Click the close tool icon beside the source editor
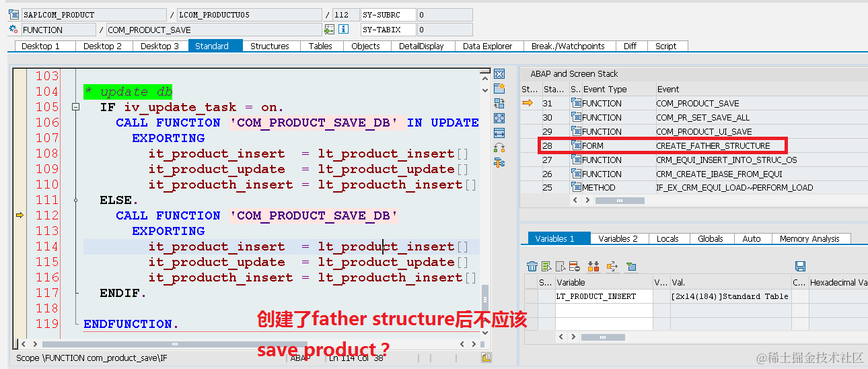Viewport: 868px width, 369px height. pos(499,74)
